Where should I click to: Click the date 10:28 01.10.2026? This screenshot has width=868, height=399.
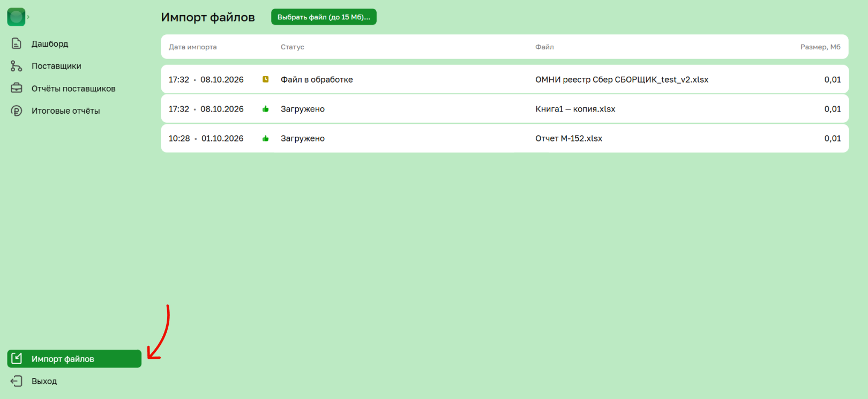(x=206, y=138)
